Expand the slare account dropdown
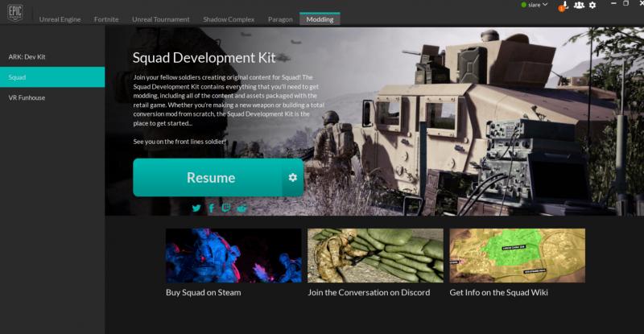This screenshot has width=644, height=334. pos(535,5)
